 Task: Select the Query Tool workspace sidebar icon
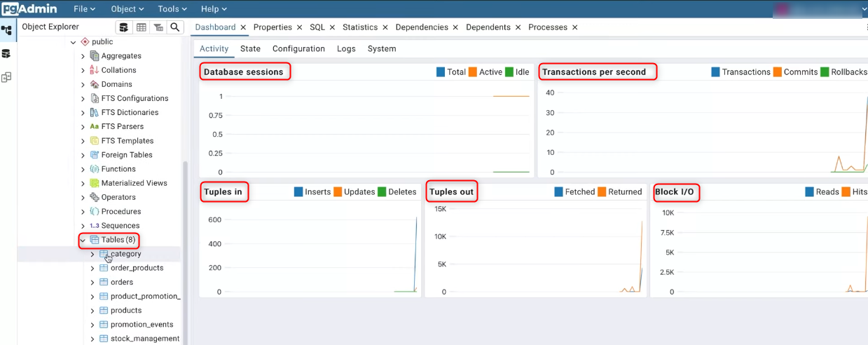tap(6, 54)
